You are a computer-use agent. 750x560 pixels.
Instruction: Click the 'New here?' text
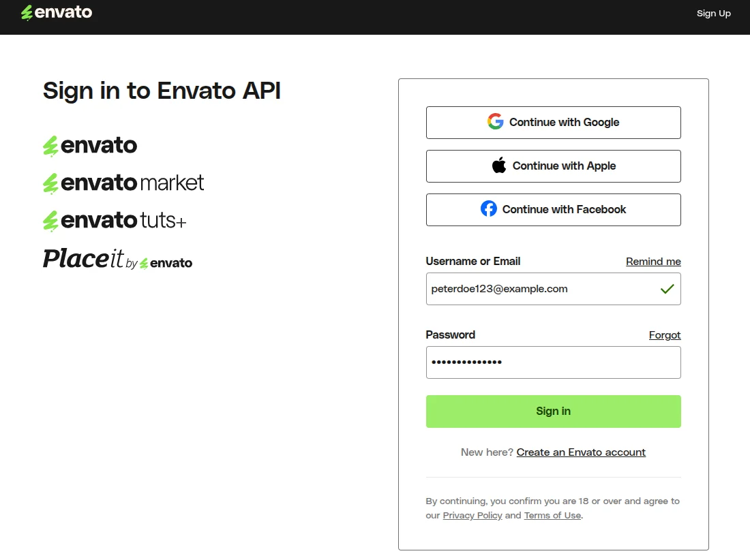(487, 452)
